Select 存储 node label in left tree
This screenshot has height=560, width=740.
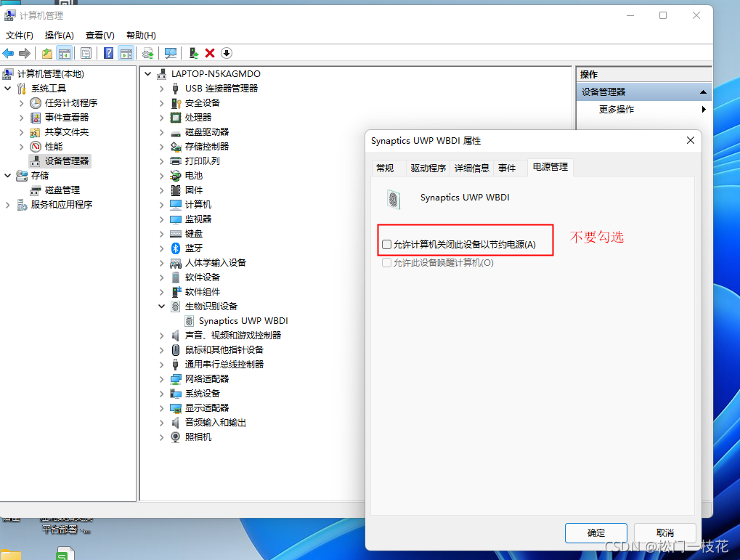pyautogui.click(x=40, y=176)
